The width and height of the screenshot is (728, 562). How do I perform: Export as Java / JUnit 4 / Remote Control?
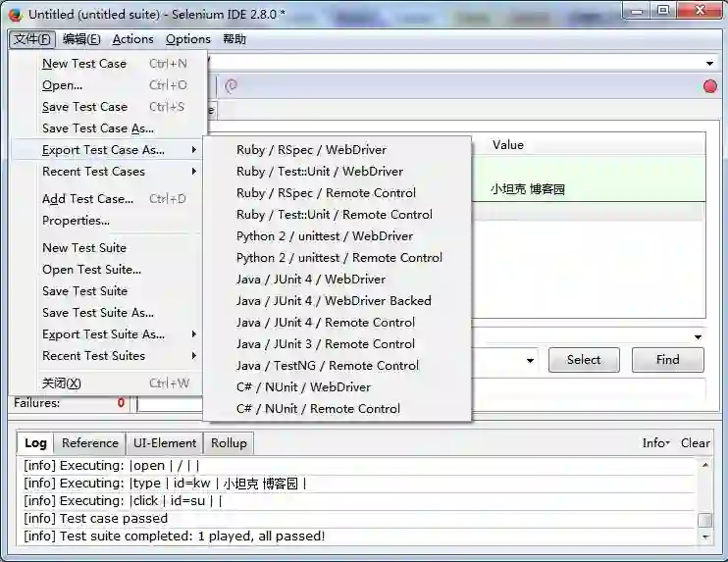pos(338,323)
